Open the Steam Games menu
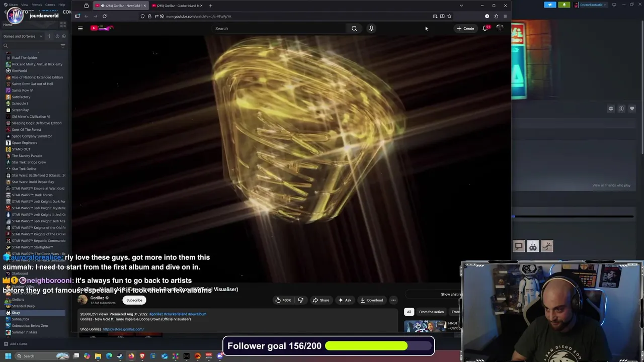Viewport: 644px width, 362px height. click(x=50, y=5)
